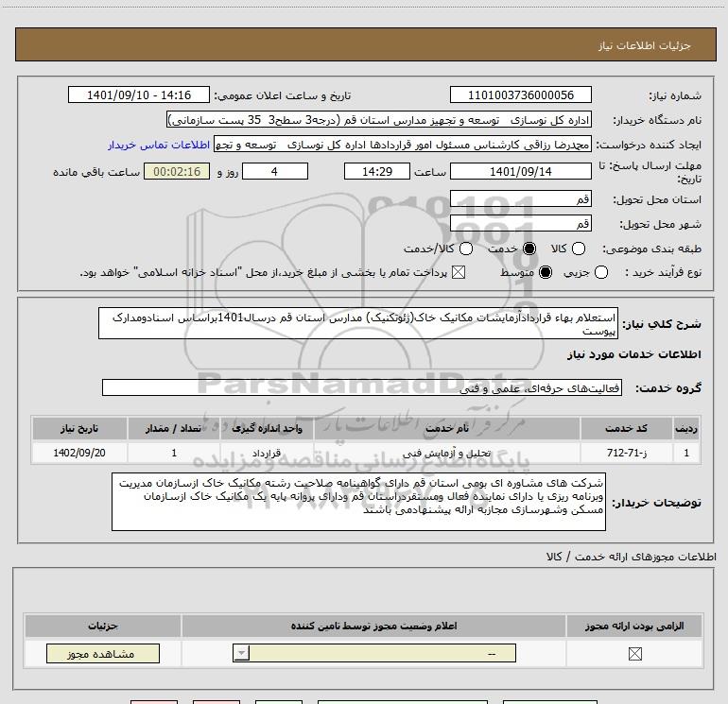This screenshot has height=704, width=728.
Task: Click the اعلام وضعیت مجوز header
Action: point(373,626)
